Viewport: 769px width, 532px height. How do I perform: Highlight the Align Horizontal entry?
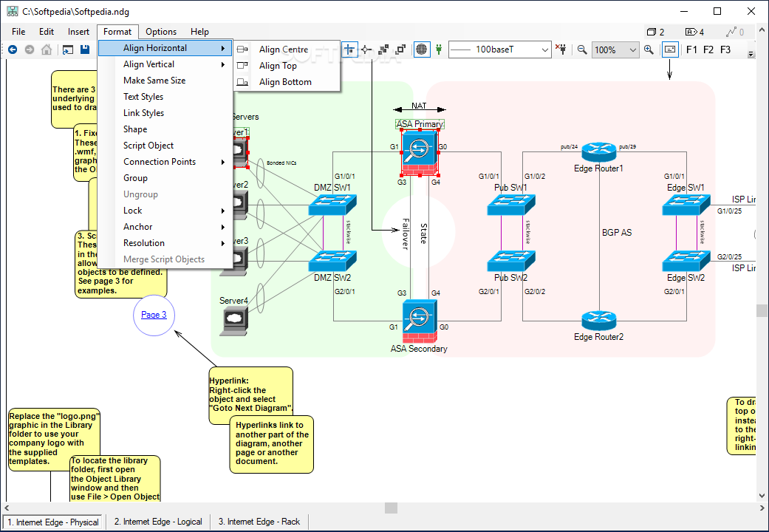coord(165,48)
